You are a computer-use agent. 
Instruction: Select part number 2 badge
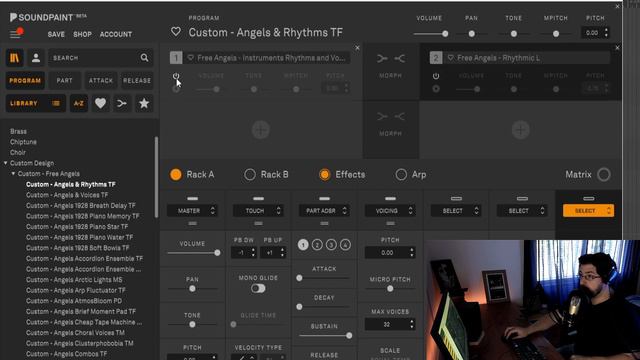pyautogui.click(x=436, y=58)
